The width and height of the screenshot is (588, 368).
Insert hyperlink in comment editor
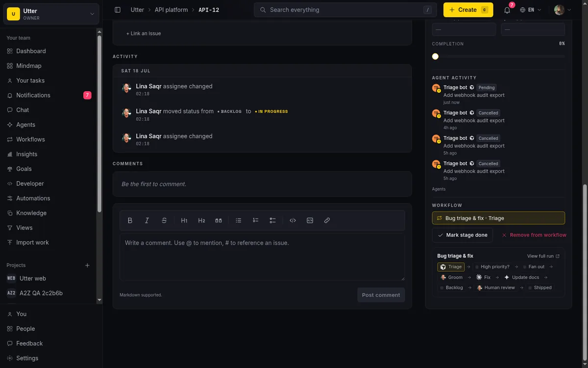pyautogui.click(x=327, y=221)
